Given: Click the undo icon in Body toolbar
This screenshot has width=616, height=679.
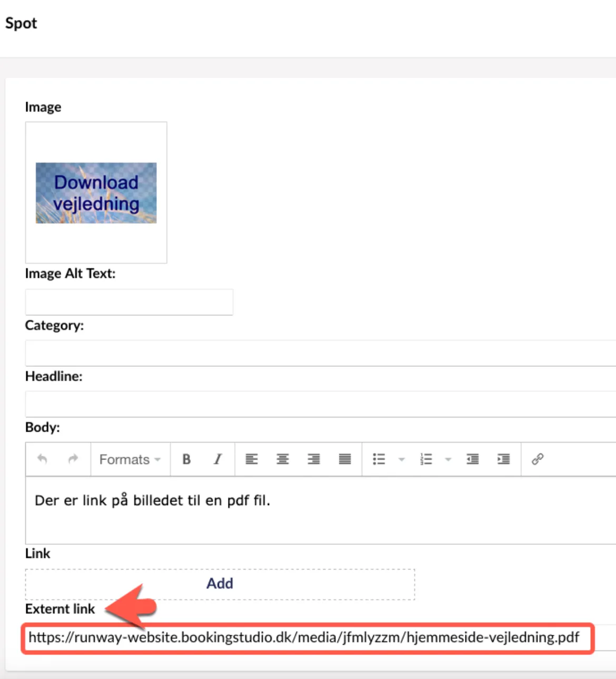Looking at the screenshot, I should (42, 460).
